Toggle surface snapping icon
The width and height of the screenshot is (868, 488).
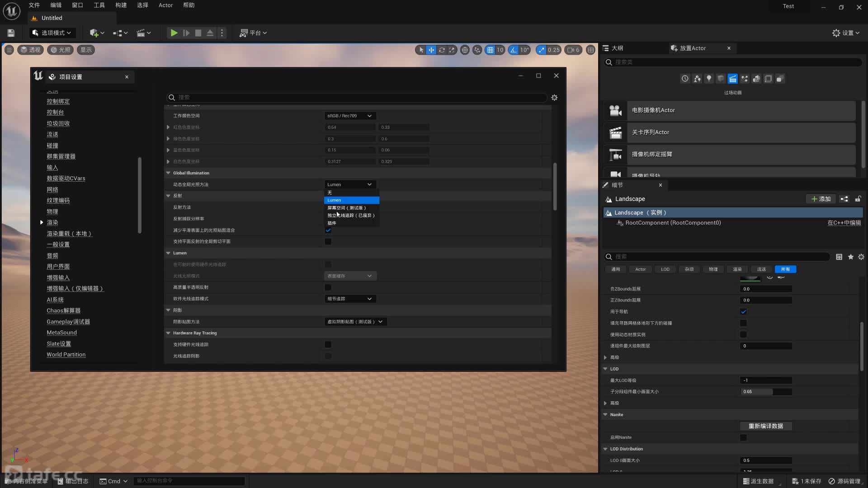pyautogui.click(x=477, y=50)
